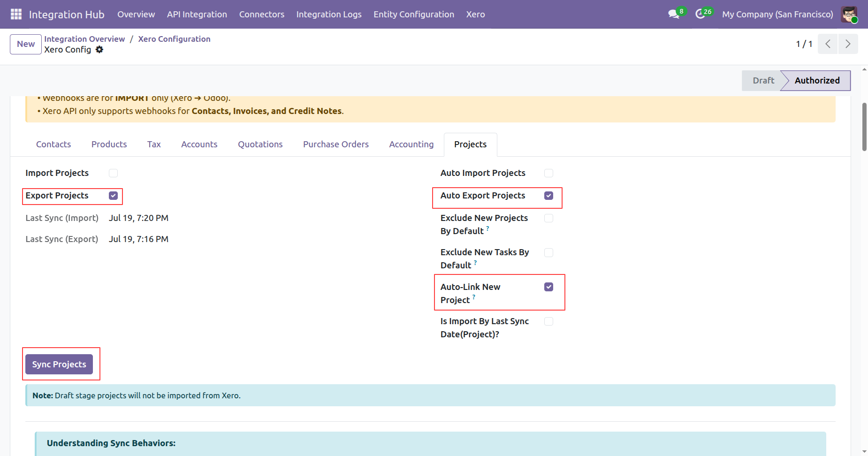Switch to the Accounting tab

(x=411, y=144)
